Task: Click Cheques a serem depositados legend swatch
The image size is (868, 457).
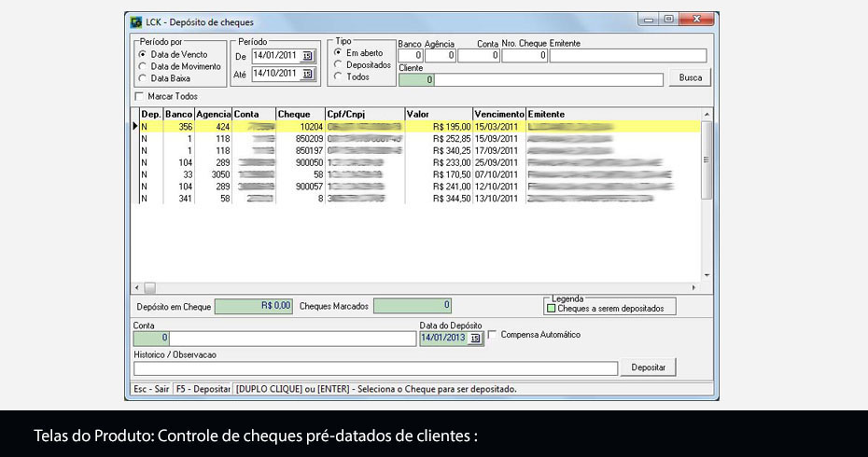Action: [551, 309]
